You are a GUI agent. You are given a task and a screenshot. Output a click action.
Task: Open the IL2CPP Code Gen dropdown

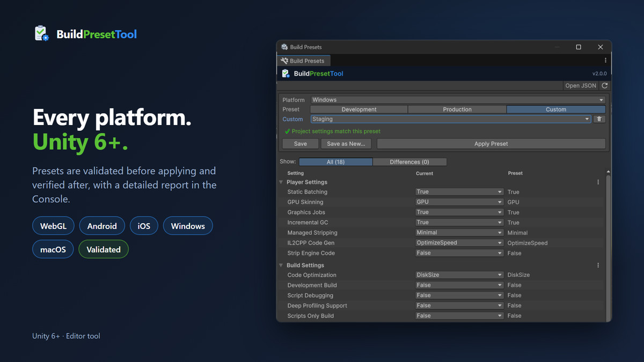(x=459, y=243)
